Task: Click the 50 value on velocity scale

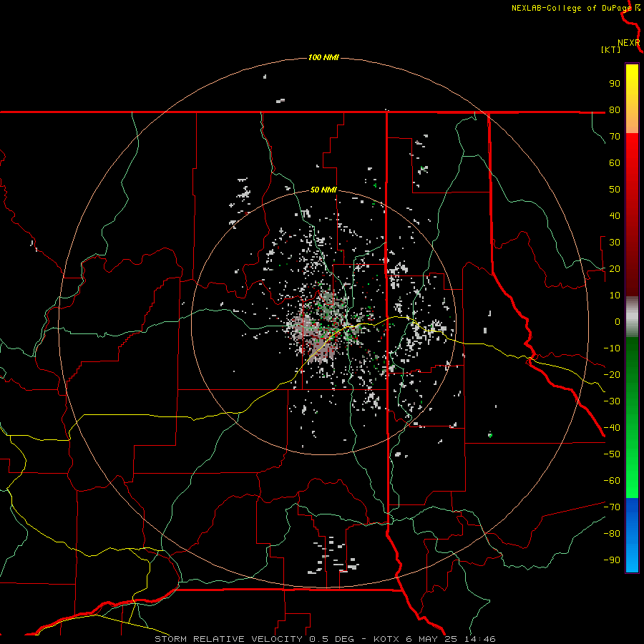Action: (x=615, y=190)
